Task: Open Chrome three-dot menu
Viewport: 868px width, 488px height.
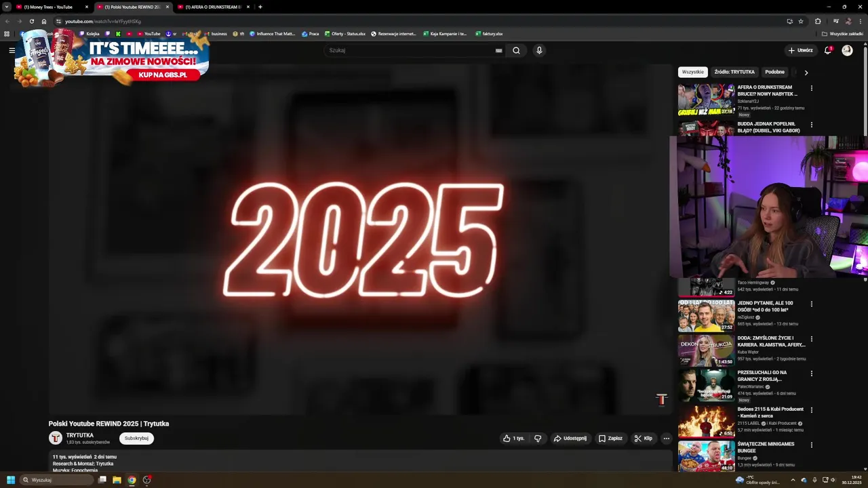Action: click(x=861, y=21)
